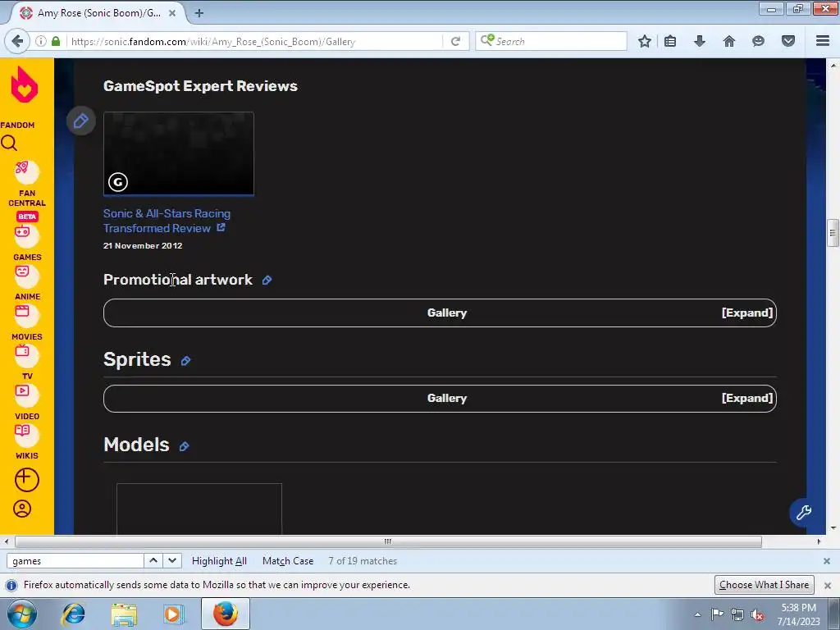Screen dimensions: 840x630
Task: Open the downloads arrow icon
Action: (x=700, y=41)
